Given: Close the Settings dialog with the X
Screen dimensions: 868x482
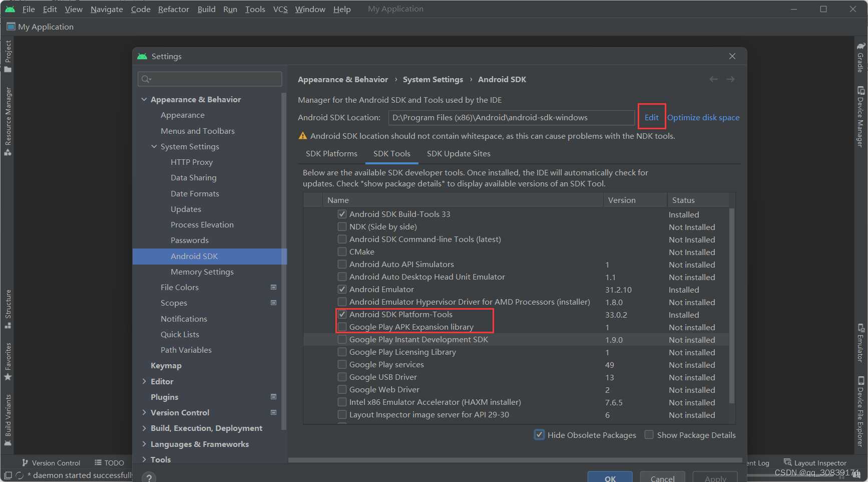Looking at the screenshot, I should coord(732,56).
